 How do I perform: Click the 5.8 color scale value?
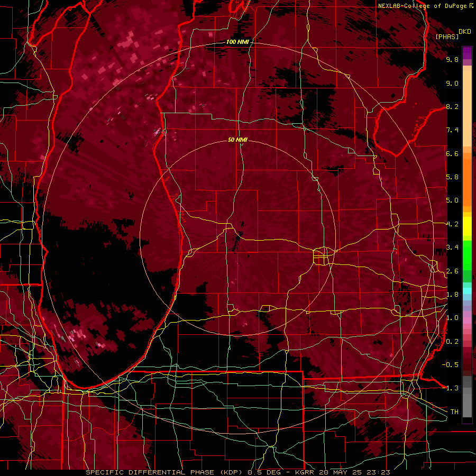click(x=452, y=177)
